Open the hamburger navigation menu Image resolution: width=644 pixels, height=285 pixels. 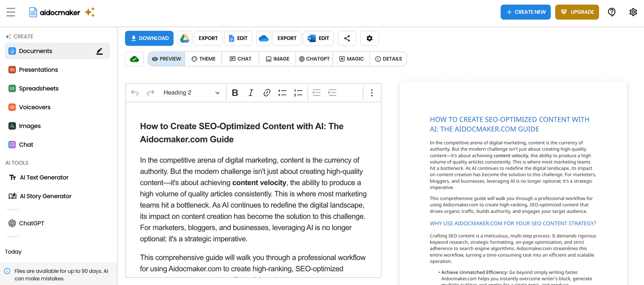11,12
